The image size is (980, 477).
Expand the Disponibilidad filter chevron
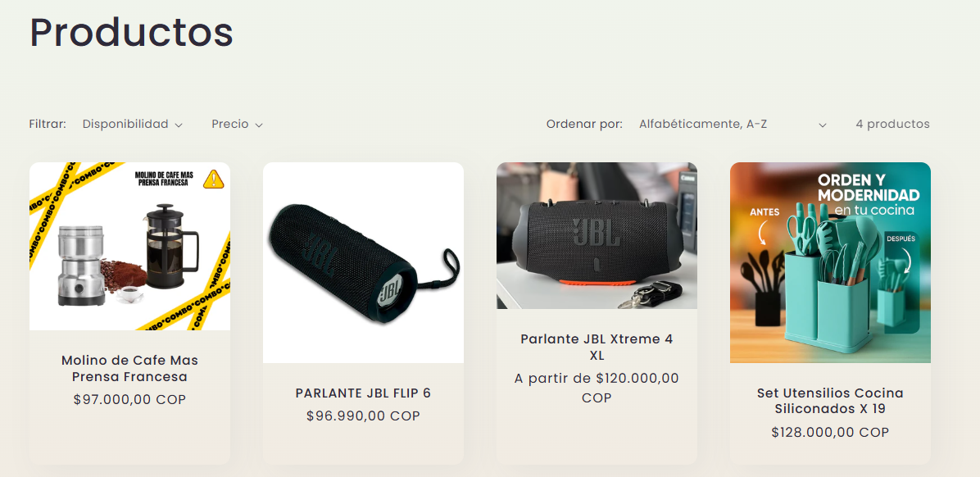tap(178, 125)
